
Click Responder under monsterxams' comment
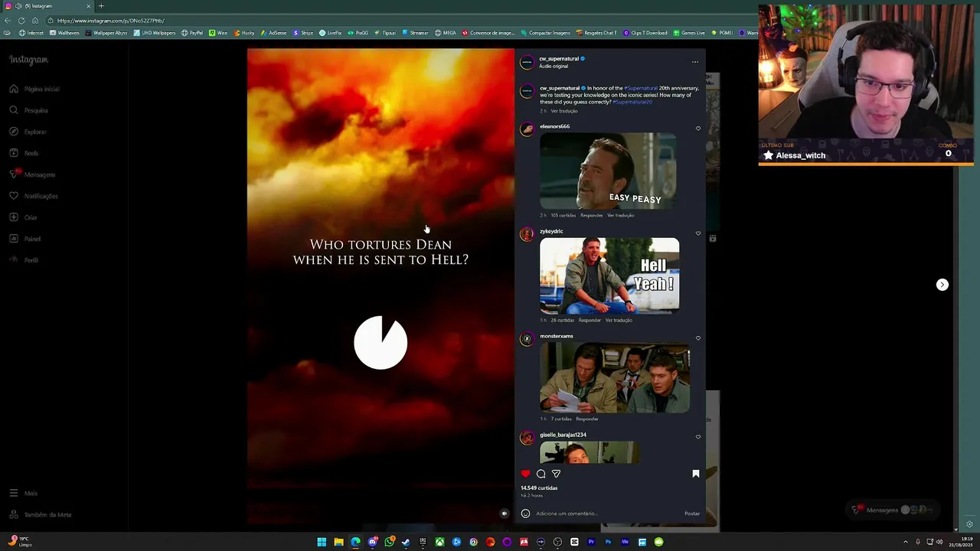[586, 419]
